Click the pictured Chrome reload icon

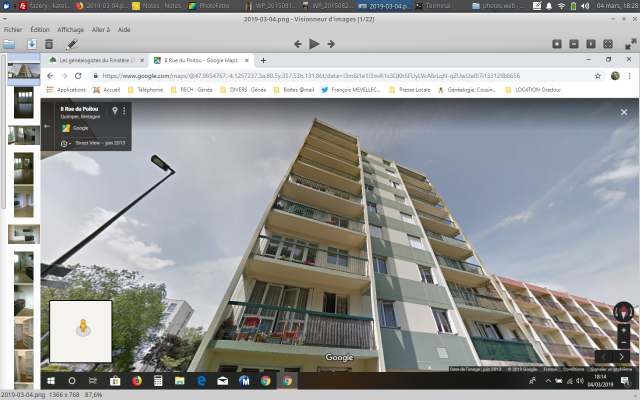click(78, 76)
